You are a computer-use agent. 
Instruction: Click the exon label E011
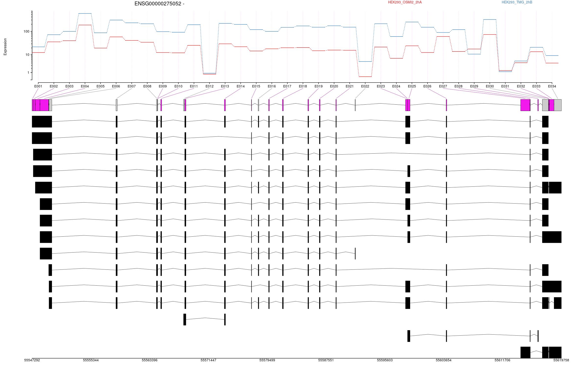point(194,86)
